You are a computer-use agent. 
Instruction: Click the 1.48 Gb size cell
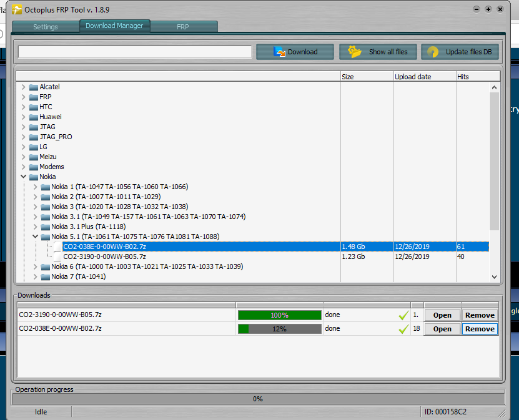353,247
